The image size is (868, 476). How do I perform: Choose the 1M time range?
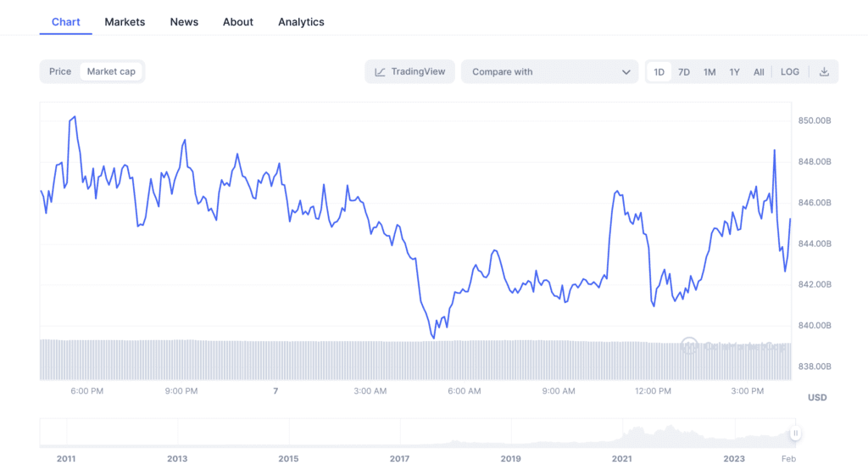[x=709, y=72]
